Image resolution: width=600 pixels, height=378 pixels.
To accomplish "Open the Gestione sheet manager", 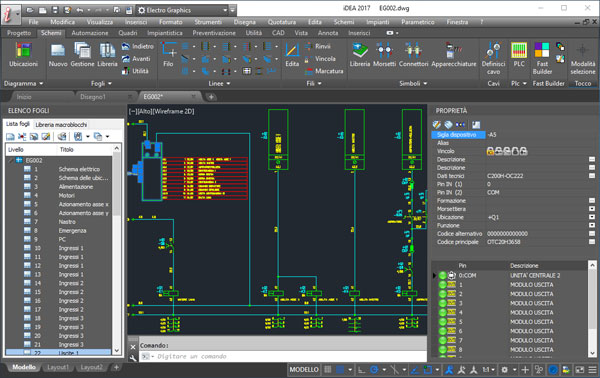I will pos(82,55).
